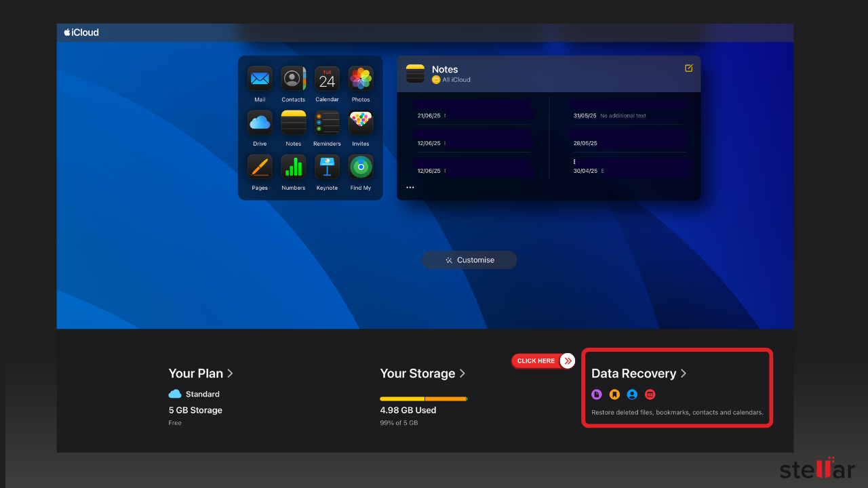The height and width of the screenshot is (488, 868).
Task: Click the compose new note icon
Action: click(688, 68)
